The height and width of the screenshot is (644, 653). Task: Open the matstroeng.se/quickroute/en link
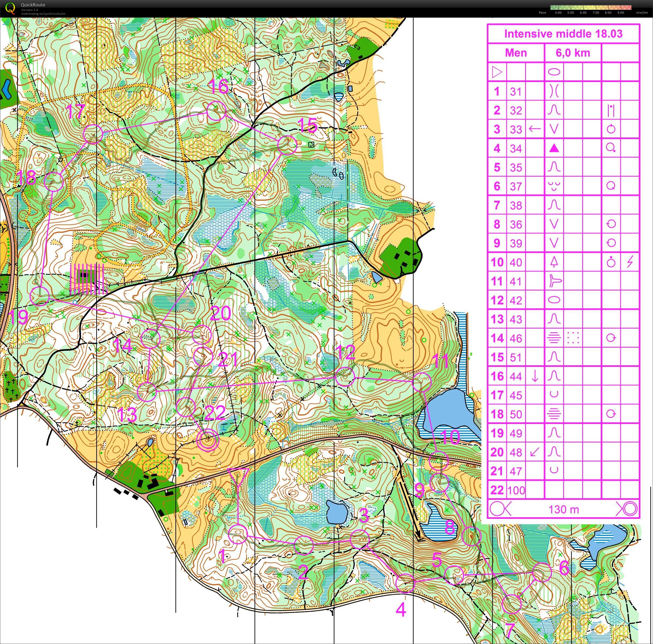tap(43, 14)
